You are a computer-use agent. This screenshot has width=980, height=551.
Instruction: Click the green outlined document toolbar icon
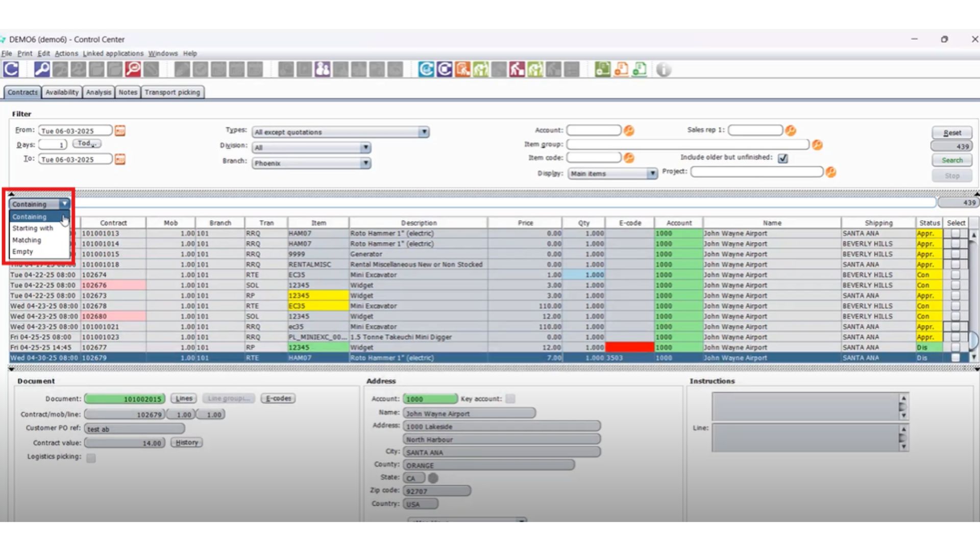click(639, 69)
